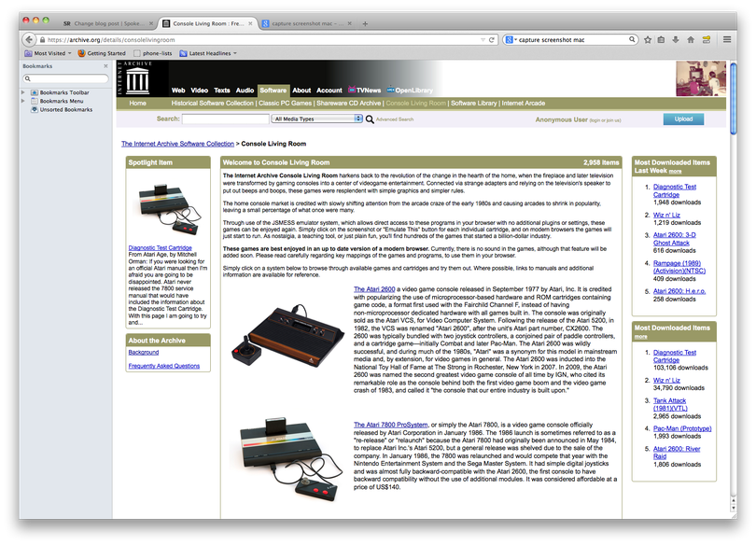Open the Latest Headlines dropdown
The width and height of the screenshot is (756, 545).
(208, 53)
